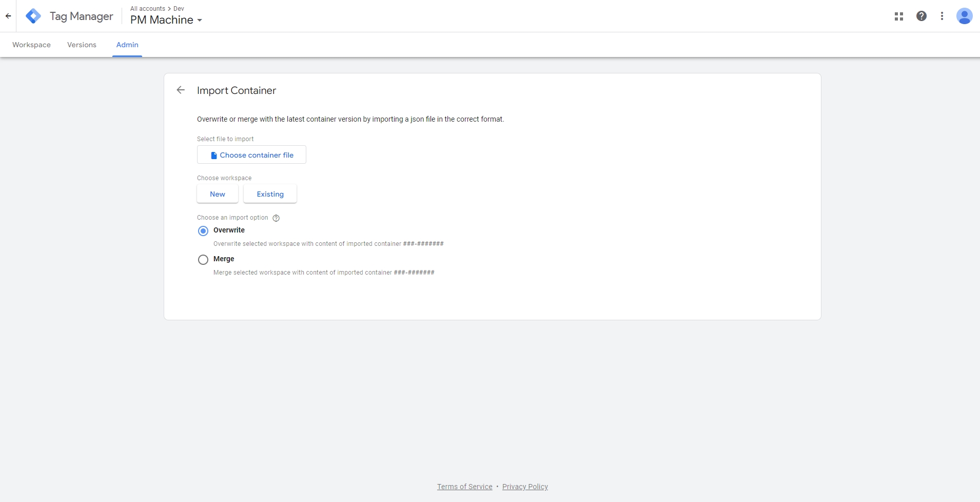This screenshot has width=980, height=502.
Task: Open the Privacy Policy link
Action: click(x=525, y=487)
